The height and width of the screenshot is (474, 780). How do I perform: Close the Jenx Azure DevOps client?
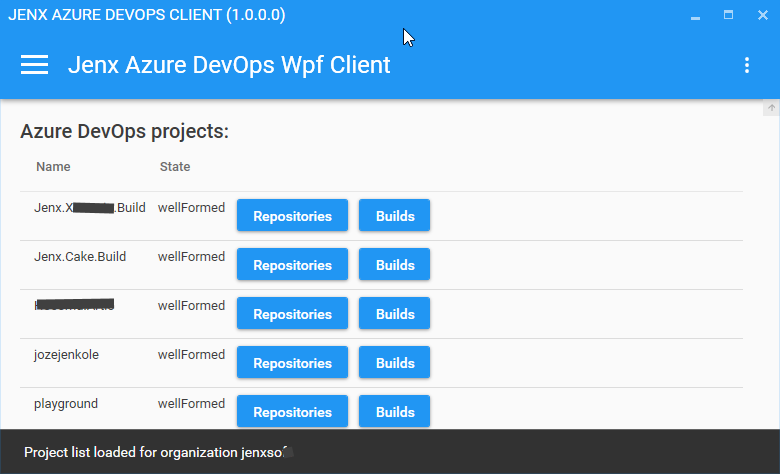[x=762, y=15]
